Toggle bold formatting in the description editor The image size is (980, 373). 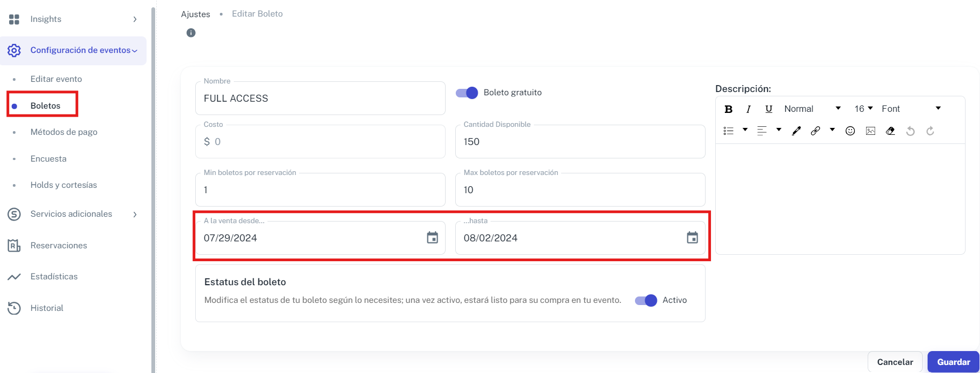pyautogui.click(x=729, y=109)
